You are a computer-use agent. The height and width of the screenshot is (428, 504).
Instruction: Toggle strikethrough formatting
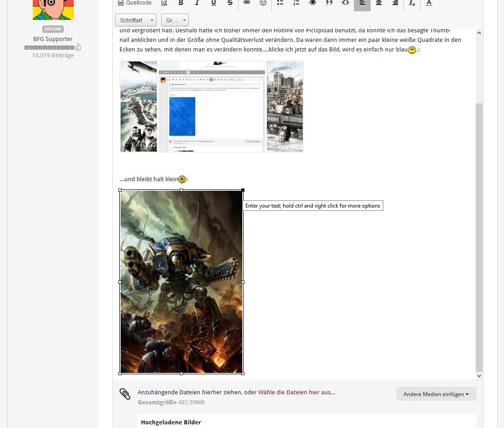point(230,3)
